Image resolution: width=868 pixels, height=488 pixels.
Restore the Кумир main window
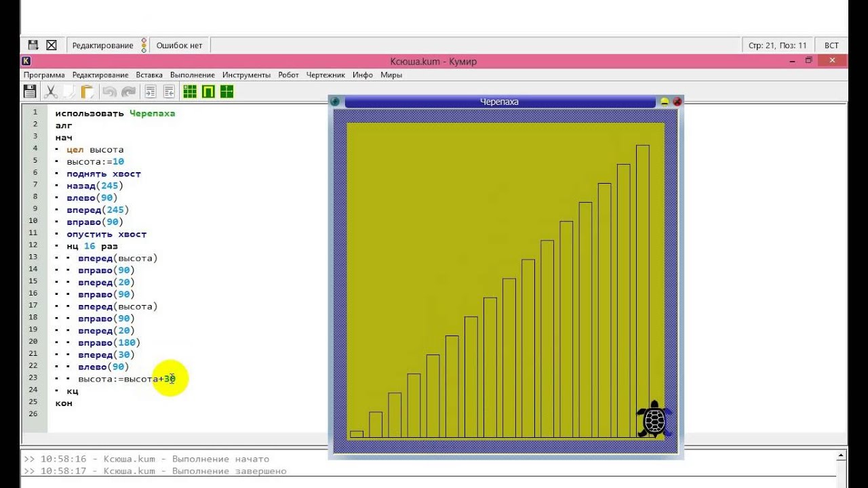pos(808,61)
